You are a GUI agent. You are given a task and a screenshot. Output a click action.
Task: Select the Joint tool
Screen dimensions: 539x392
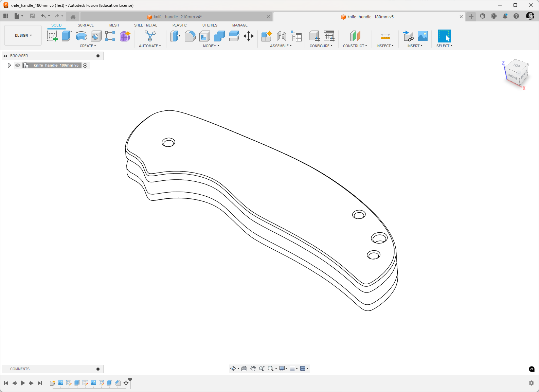281,36
